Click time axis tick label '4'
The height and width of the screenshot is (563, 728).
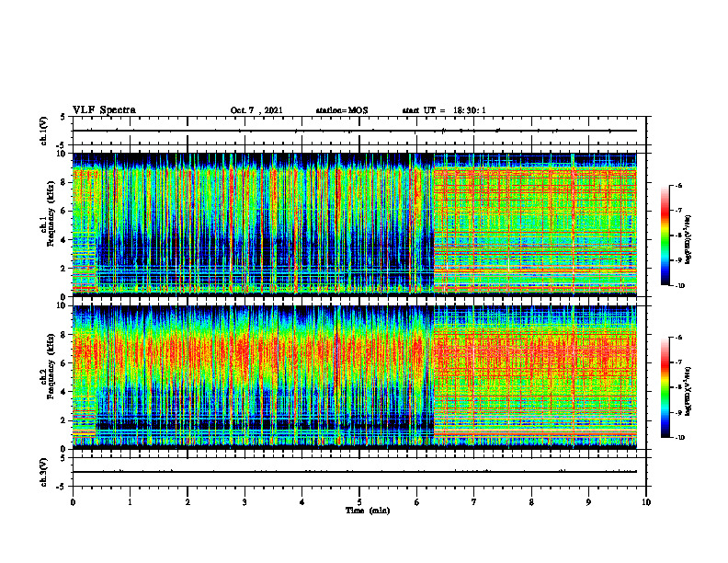coord(302,502)
